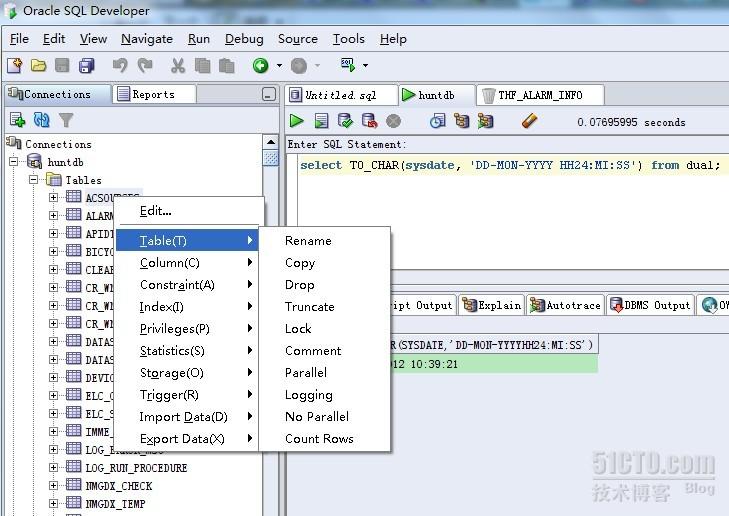Click the Autotrace toolbar icon
This screenshot has width=729, height=516.
(485, 121)
